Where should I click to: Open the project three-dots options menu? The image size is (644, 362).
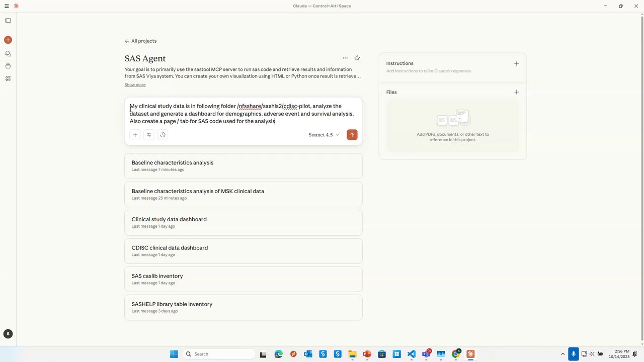(345, 58)
